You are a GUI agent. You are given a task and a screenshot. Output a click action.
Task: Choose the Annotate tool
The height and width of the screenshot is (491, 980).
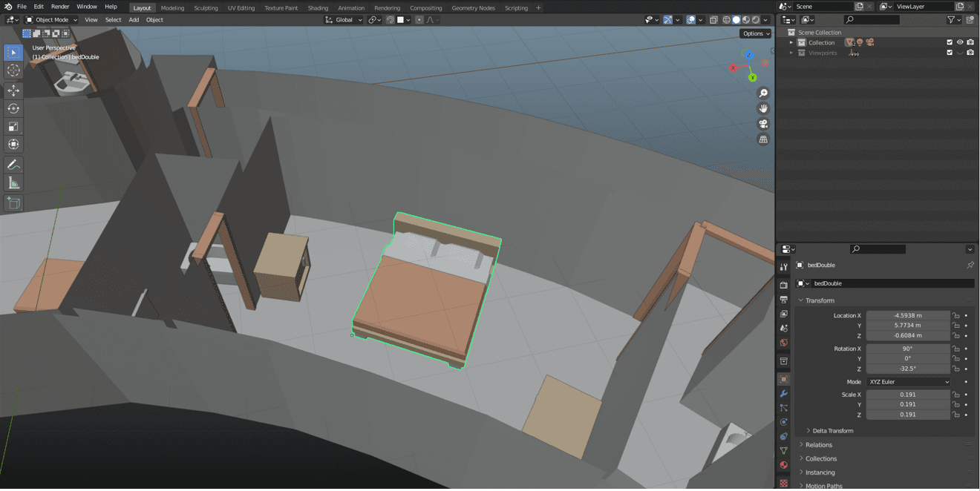[x=13, y=165]
